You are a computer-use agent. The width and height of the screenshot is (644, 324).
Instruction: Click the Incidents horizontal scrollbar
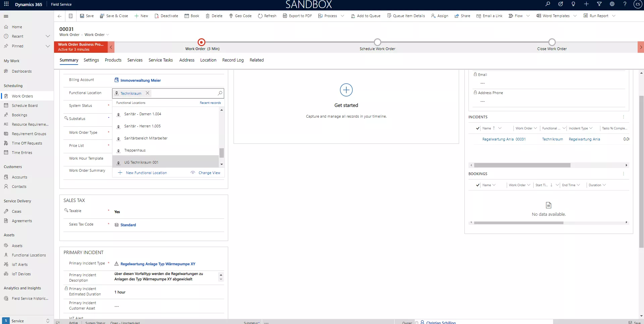522,165
